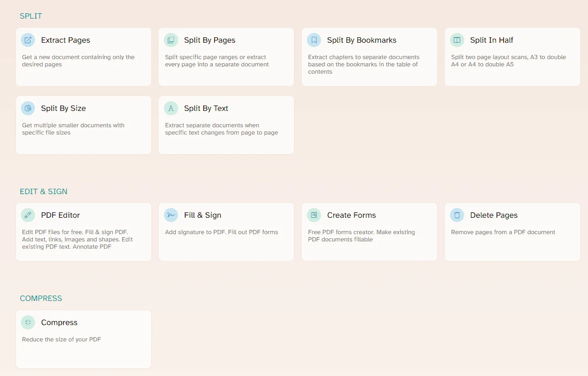Click 'Get multiple smaller documents' description

(73, 129)
